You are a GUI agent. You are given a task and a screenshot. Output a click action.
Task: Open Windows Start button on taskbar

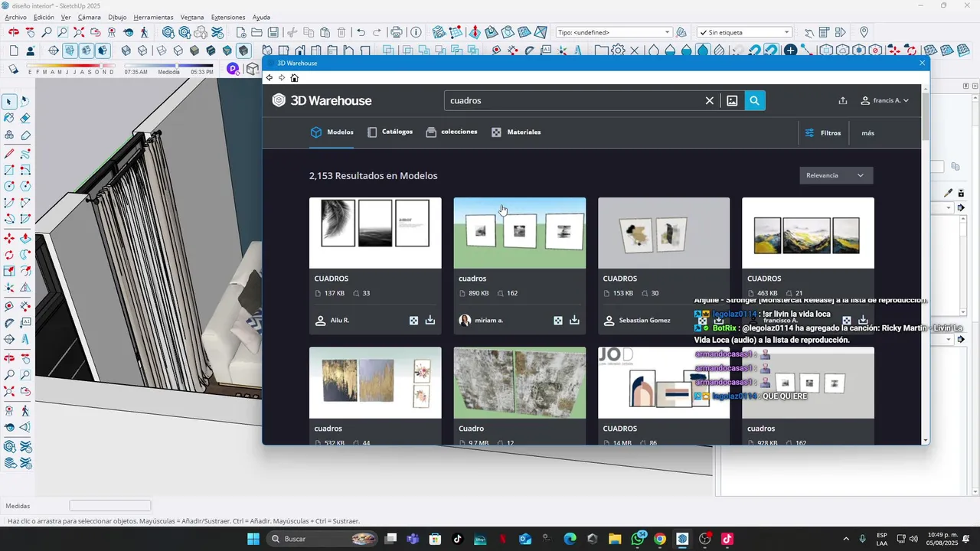coord(253,539)
